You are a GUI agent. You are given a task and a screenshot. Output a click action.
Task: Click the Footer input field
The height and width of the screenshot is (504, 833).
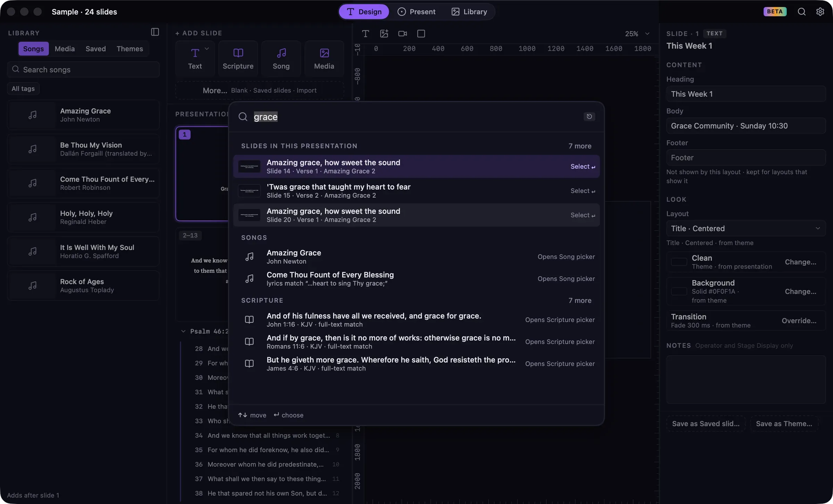(x=746, y=158)
